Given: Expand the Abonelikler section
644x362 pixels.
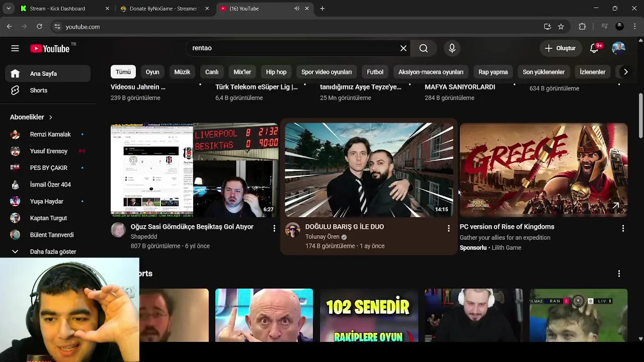Looking at the screenshot, I should (31, 117).
